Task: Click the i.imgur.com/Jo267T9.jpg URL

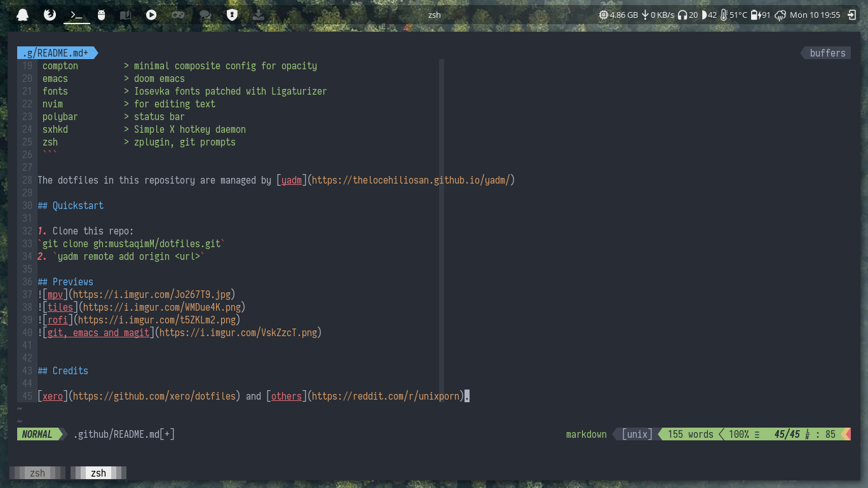Action: 152,295
